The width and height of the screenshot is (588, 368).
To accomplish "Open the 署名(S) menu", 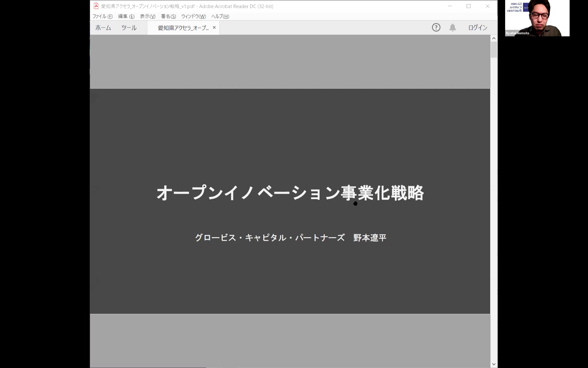I will click(x=168, y=16).
